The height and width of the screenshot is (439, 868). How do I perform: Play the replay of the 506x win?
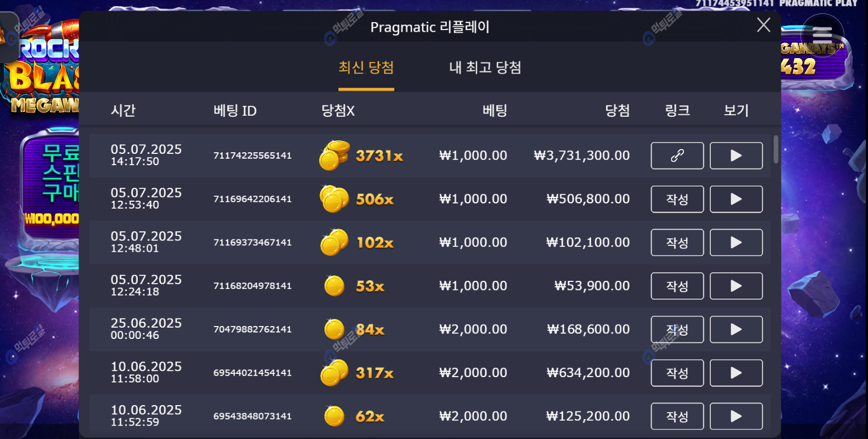[736, 199]
